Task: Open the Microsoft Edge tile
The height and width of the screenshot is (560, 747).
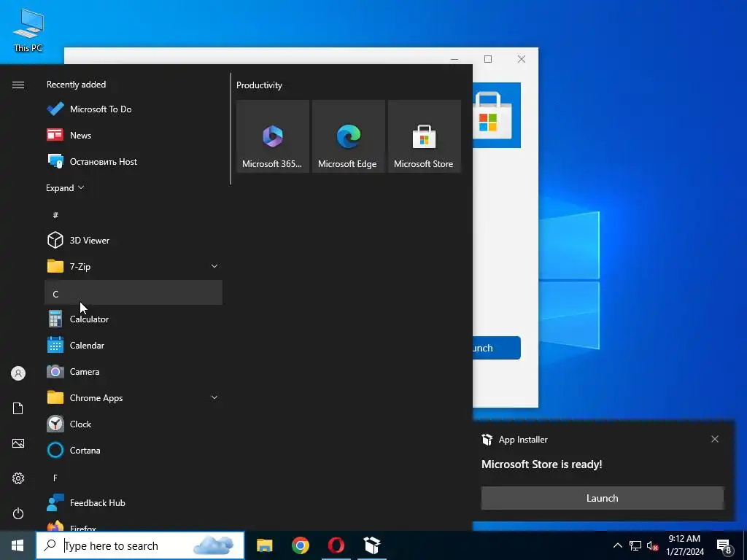Action: (348, 136)
